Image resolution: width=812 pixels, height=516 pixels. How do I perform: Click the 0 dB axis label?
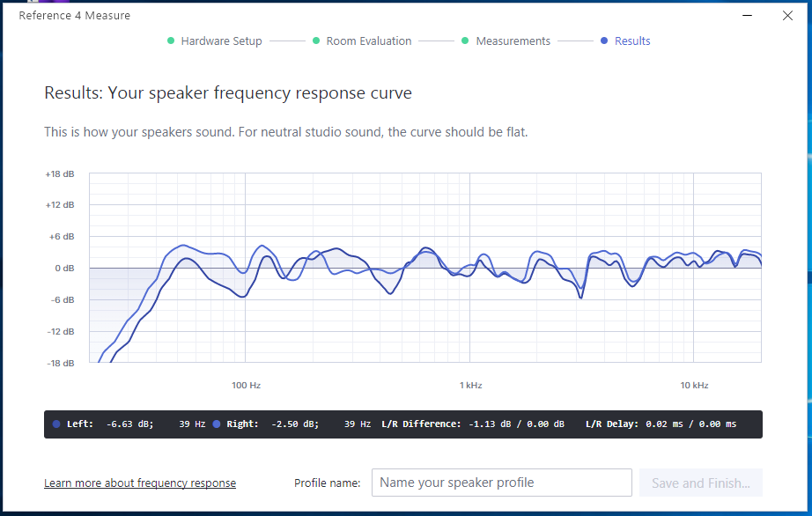[65, 268]
